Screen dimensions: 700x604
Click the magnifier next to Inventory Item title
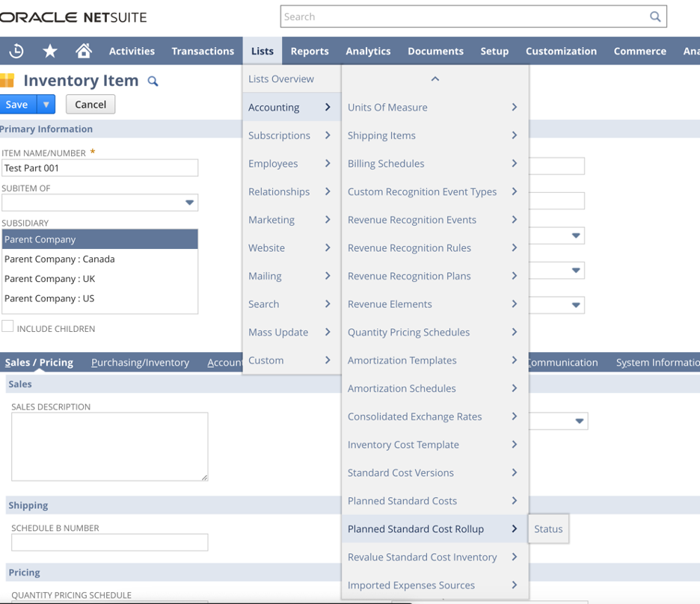click(x=153, y=80)
